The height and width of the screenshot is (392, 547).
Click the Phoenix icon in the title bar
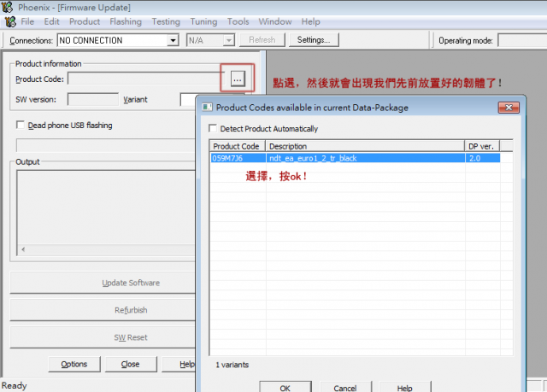click(8, 7)
